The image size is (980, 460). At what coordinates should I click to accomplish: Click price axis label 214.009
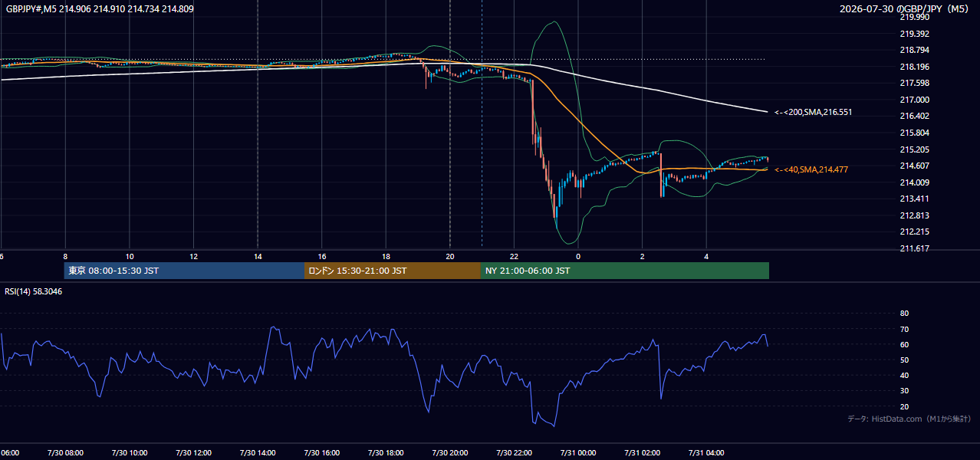pyautogui.click(x=914, y=182)
